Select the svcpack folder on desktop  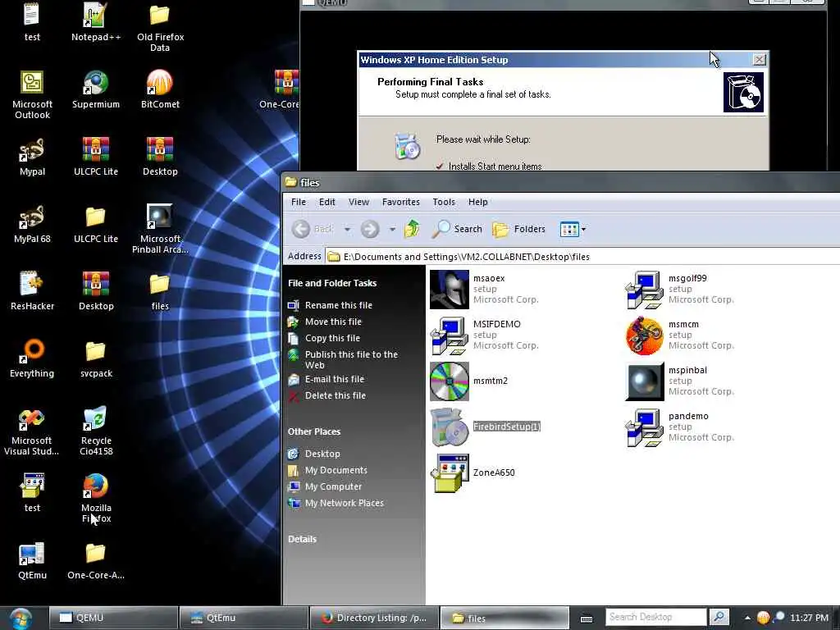(x=96, y=359)
